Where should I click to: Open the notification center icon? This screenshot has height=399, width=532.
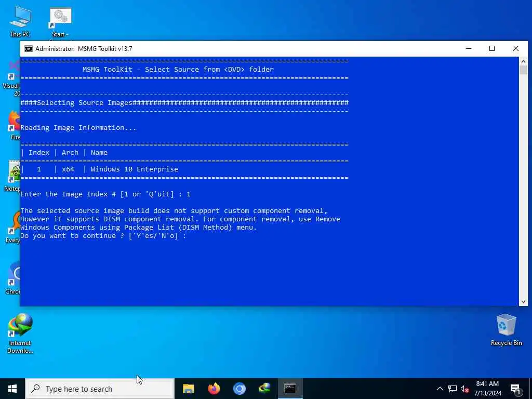[515, 389]
